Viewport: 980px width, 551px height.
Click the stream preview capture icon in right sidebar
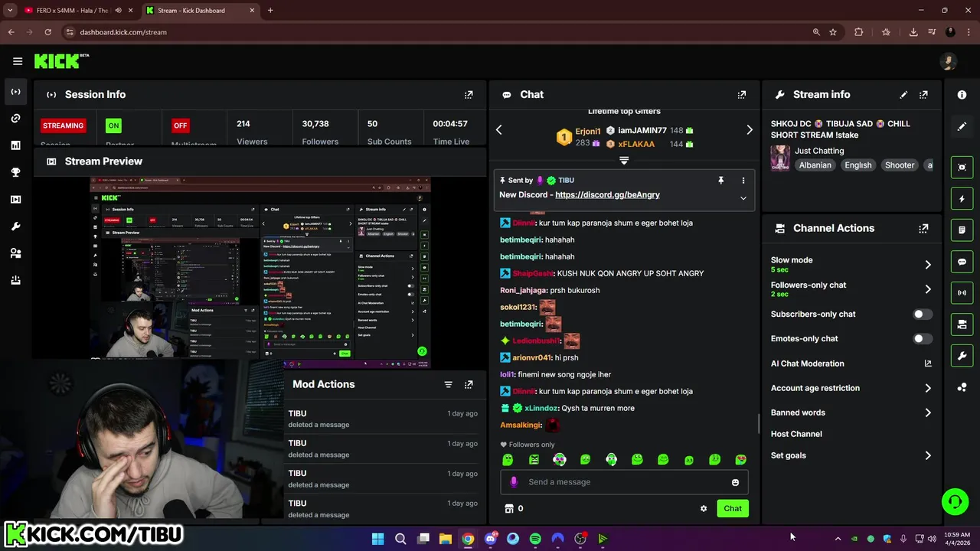point(962,167)
